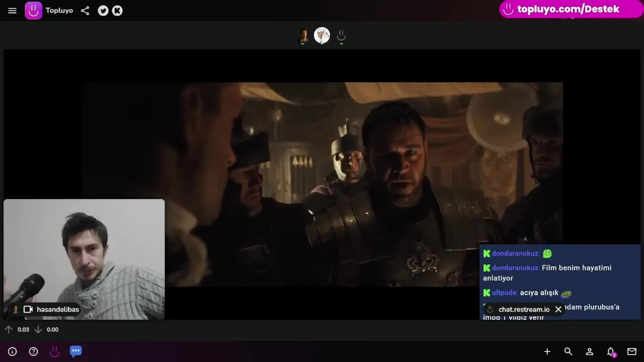Image resolution: width=644 pixels, height=362 pixels.
Task: Open the help question-mark icon
Action: pyautogui.click(x=33, y=352)
